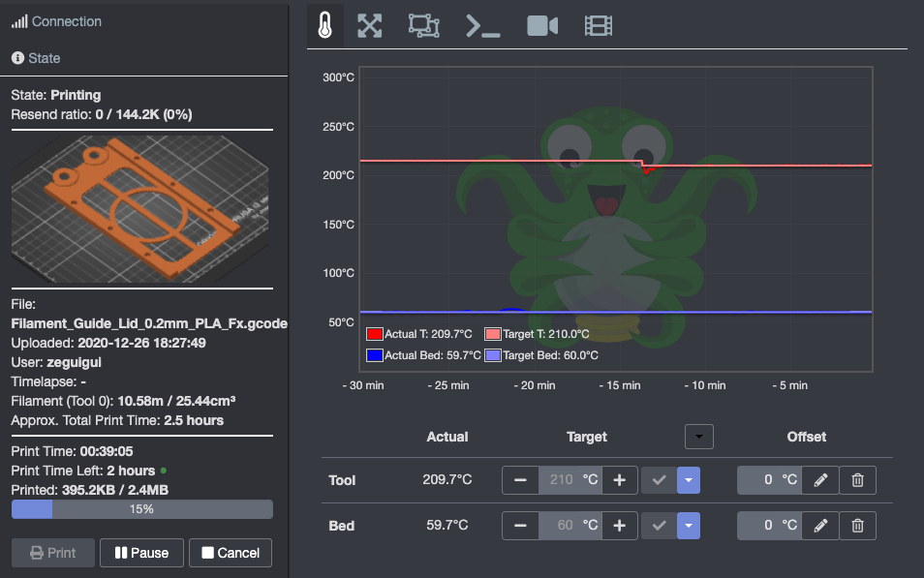The height and width of the screenshot is (578, 924).
Task: Open the Timelapse tab film icon
Action: point(599,26)
